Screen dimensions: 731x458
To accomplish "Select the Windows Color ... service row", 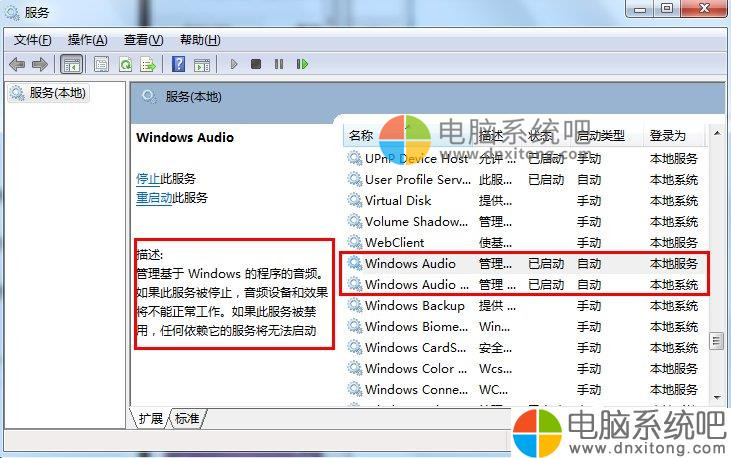I will [x=526, y=368].
